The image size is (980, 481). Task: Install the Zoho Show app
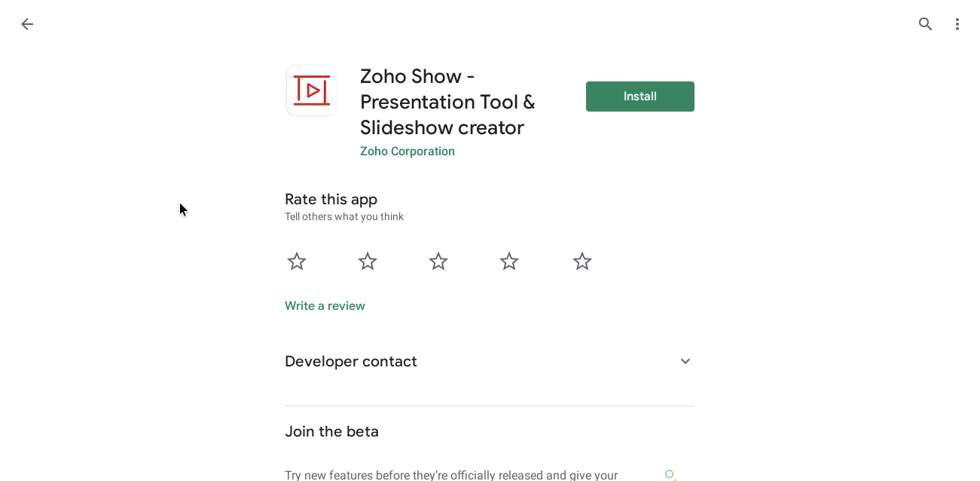point(640,97)
